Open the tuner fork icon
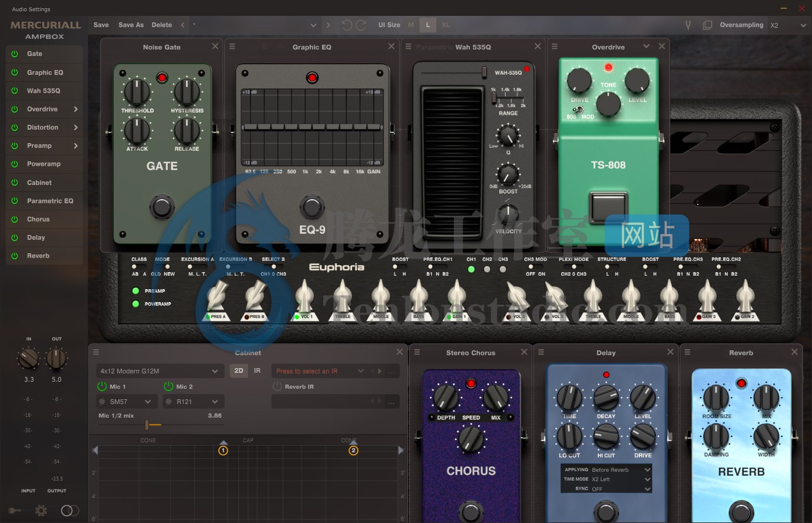Viewport: 812px width, 523px height. pos(687,25)
